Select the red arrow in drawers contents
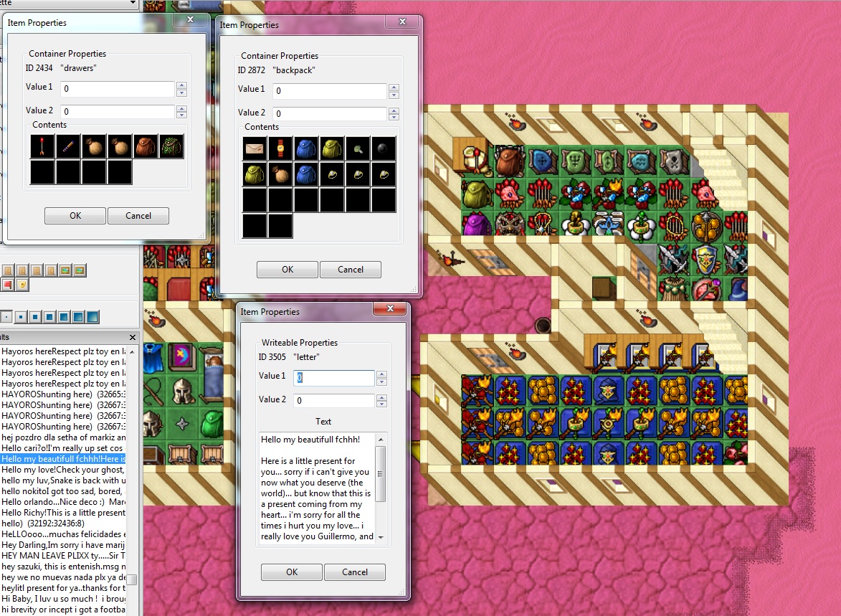 (x=42, y=146)
